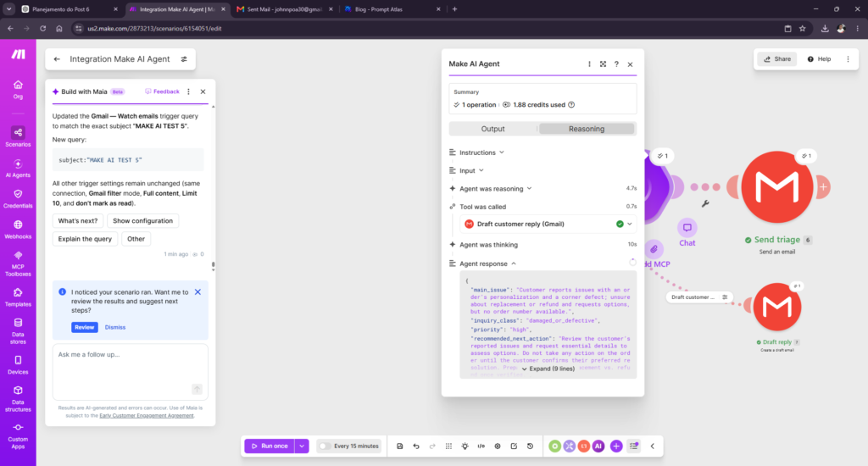Select the Send triage Gmail module
868x466 pixels.
[777, 187]
